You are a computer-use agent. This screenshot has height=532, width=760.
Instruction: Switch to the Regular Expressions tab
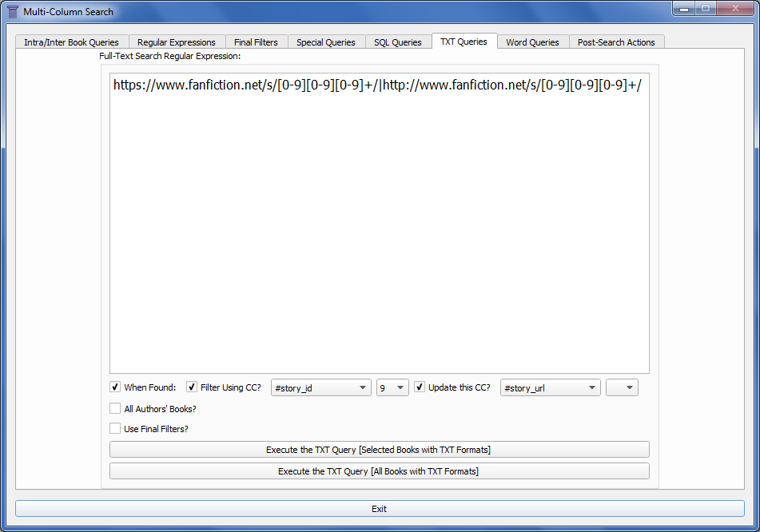click(177, 42)
